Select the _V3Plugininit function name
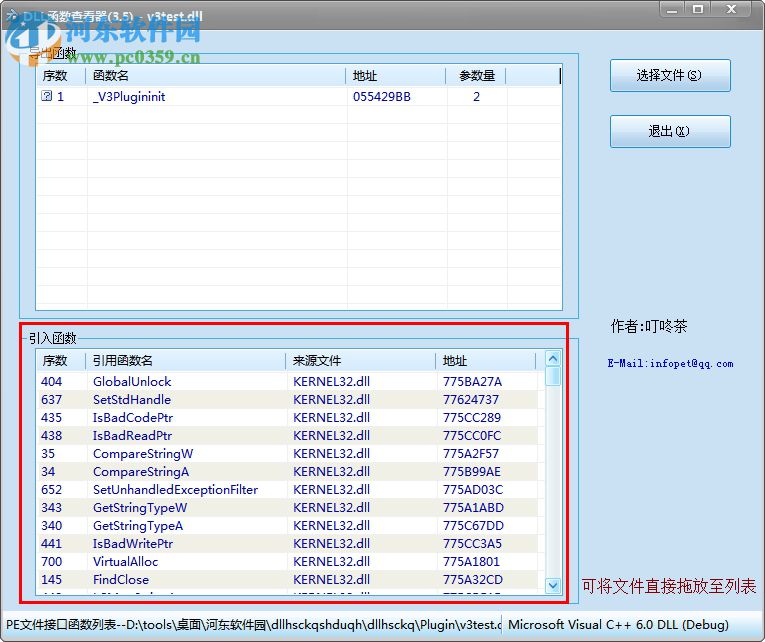This screenshot has height=642, width=765. click(129, 97)
